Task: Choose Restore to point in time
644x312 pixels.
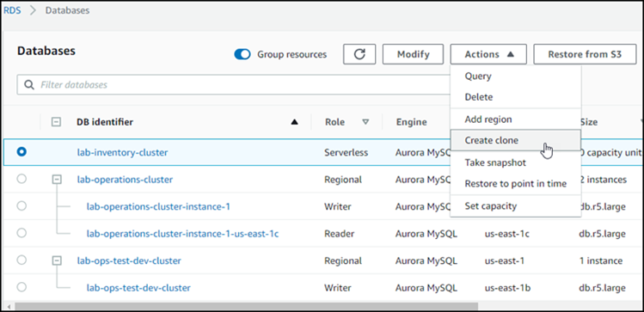Action: point(515,184)
